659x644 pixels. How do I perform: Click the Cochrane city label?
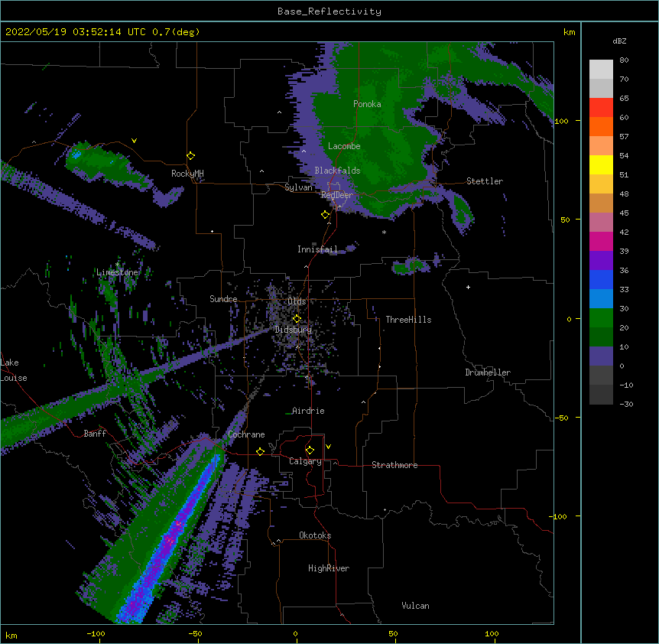(246, 434)
